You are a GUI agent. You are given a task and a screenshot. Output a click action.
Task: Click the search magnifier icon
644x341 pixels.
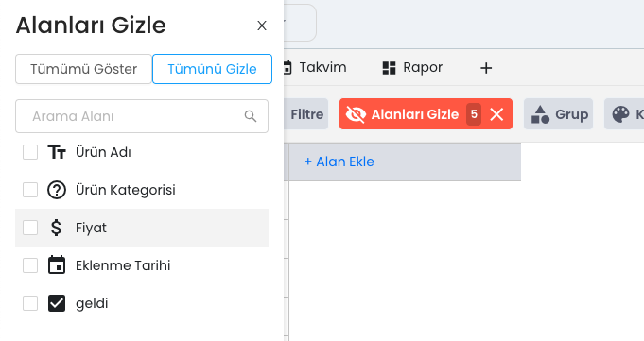[x=251, y=116]
